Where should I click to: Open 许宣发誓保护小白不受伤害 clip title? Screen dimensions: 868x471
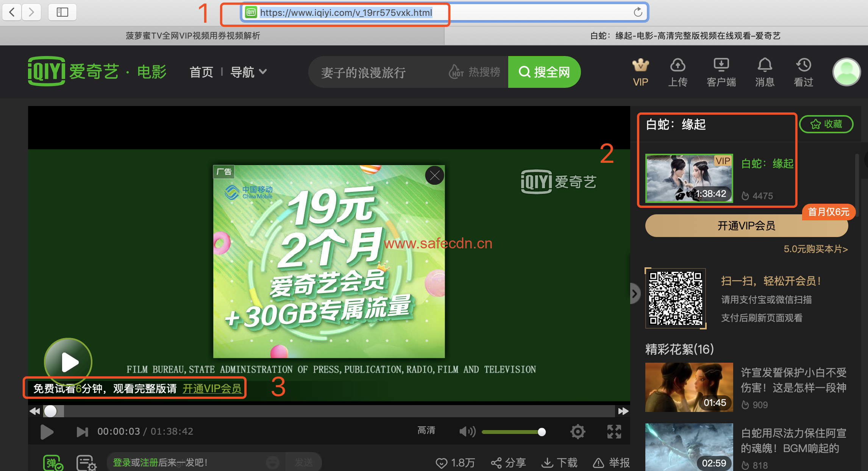pos(793,380)
